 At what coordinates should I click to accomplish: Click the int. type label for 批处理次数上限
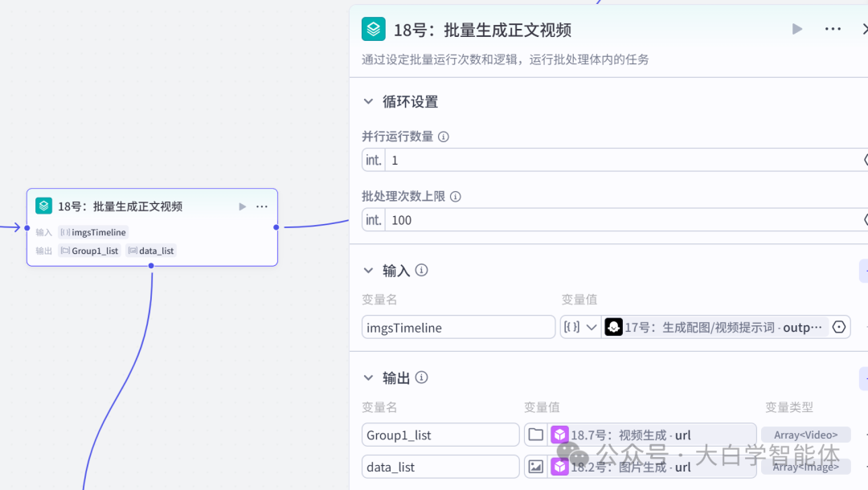[x=374, y=220]
